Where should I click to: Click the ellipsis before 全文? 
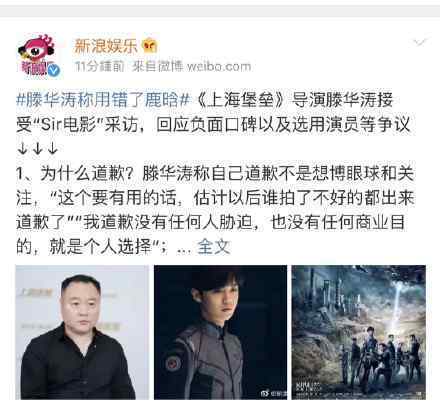(x=184, y=250)
